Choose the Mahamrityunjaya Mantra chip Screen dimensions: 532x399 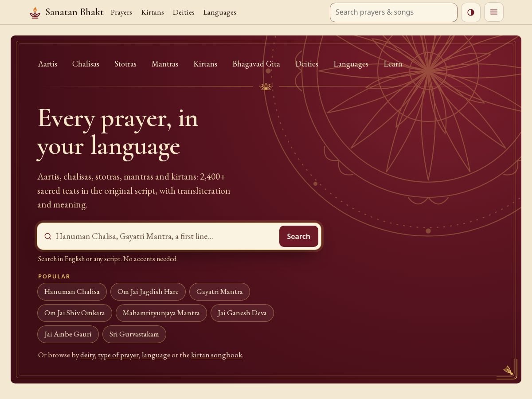pos(161,313)
